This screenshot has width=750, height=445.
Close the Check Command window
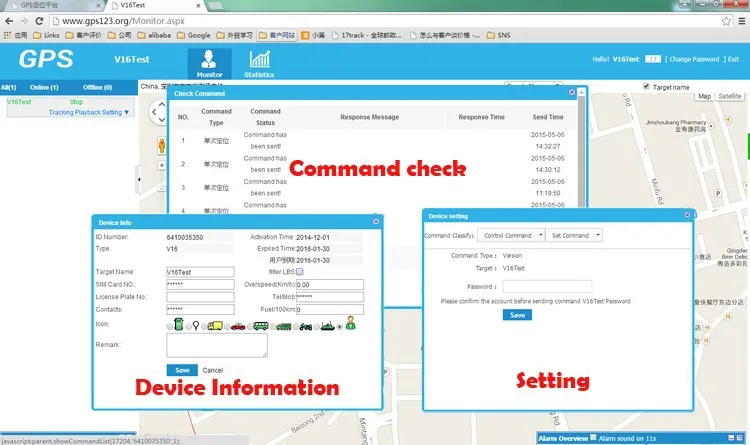tap(572, 92)
